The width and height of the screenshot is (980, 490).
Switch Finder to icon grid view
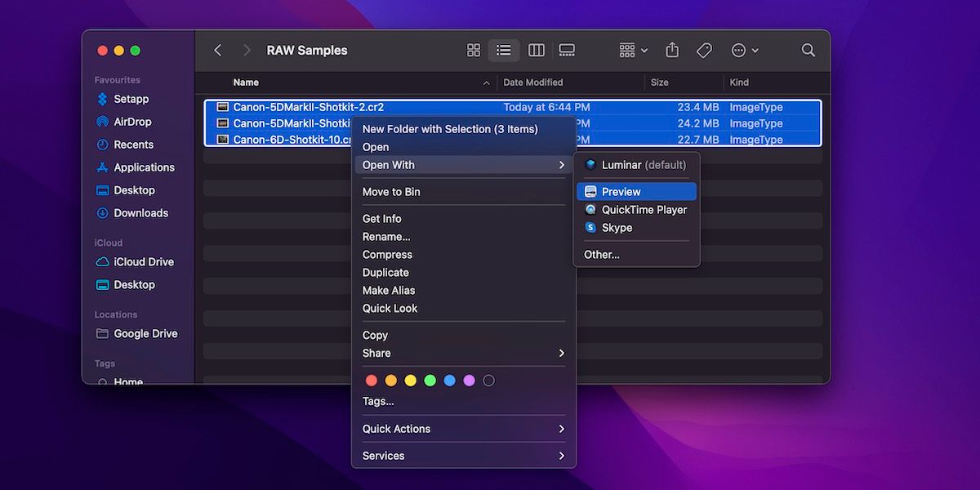(x=474, y=51)
